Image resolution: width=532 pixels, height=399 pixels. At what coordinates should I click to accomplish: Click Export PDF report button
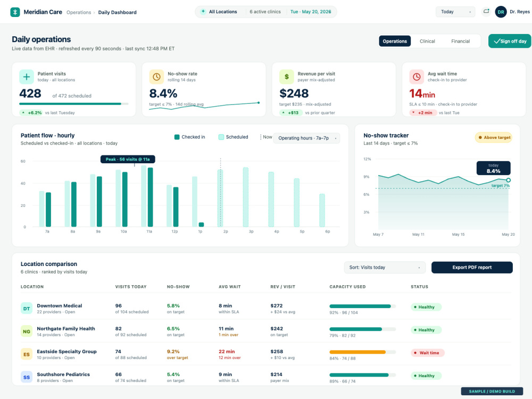472,268
